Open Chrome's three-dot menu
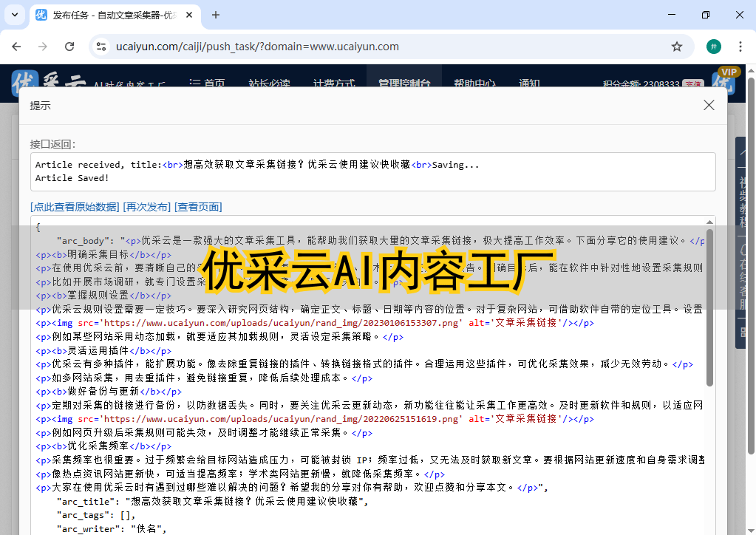Screen dimensions: 756x535 [x=740, y=47]
